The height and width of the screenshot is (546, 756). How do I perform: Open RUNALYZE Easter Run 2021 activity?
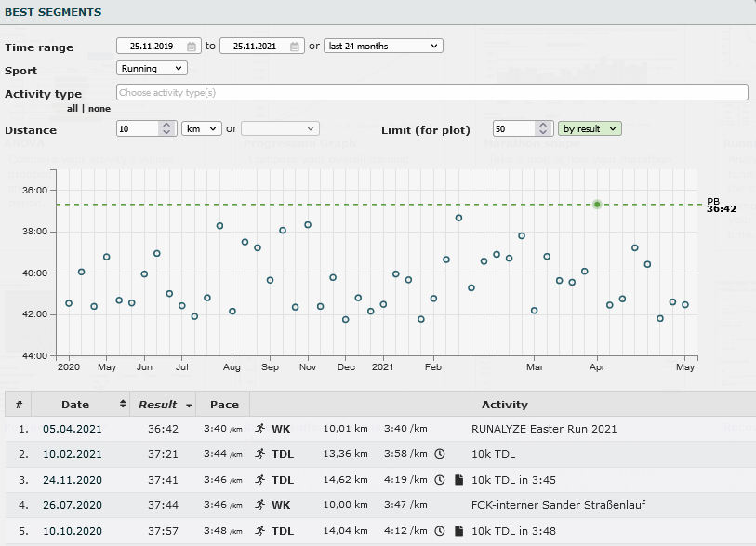[x=544, y=429]
